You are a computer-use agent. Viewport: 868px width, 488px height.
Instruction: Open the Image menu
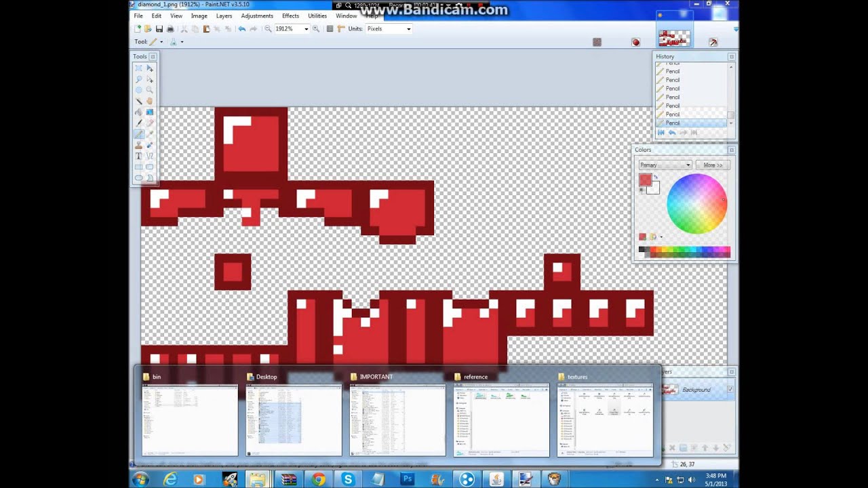pos(199,16)
